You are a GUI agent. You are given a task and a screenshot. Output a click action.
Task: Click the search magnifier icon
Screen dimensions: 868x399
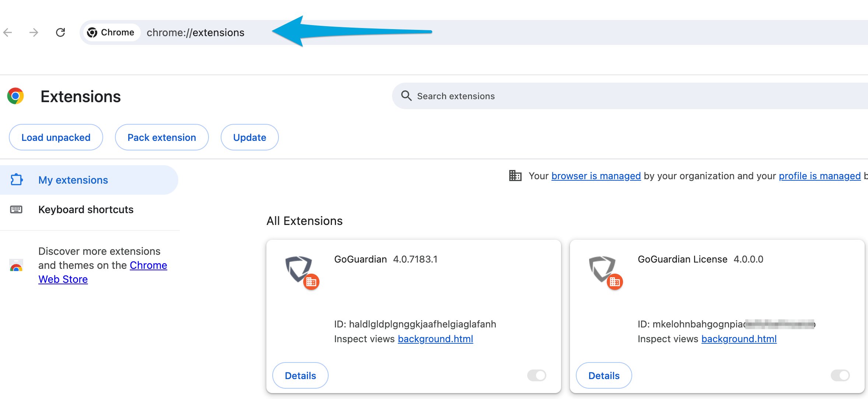click(x=406, y=96)
